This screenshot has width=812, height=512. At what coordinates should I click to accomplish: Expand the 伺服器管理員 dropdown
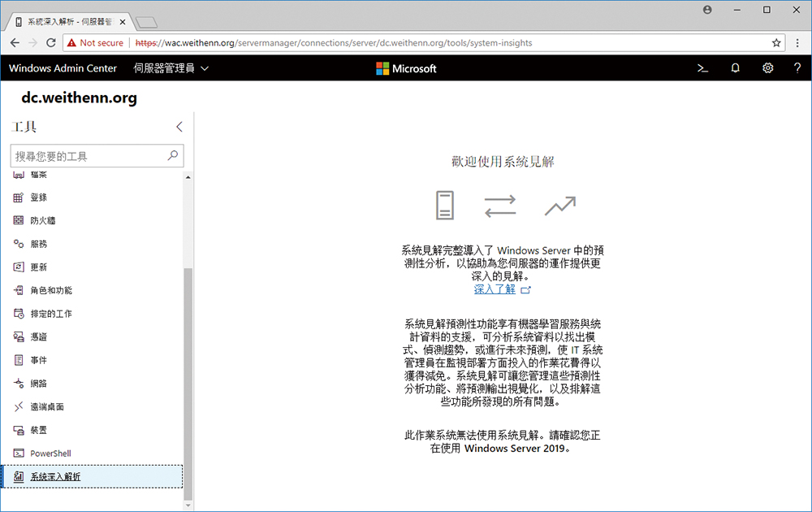tap(171, 68)
